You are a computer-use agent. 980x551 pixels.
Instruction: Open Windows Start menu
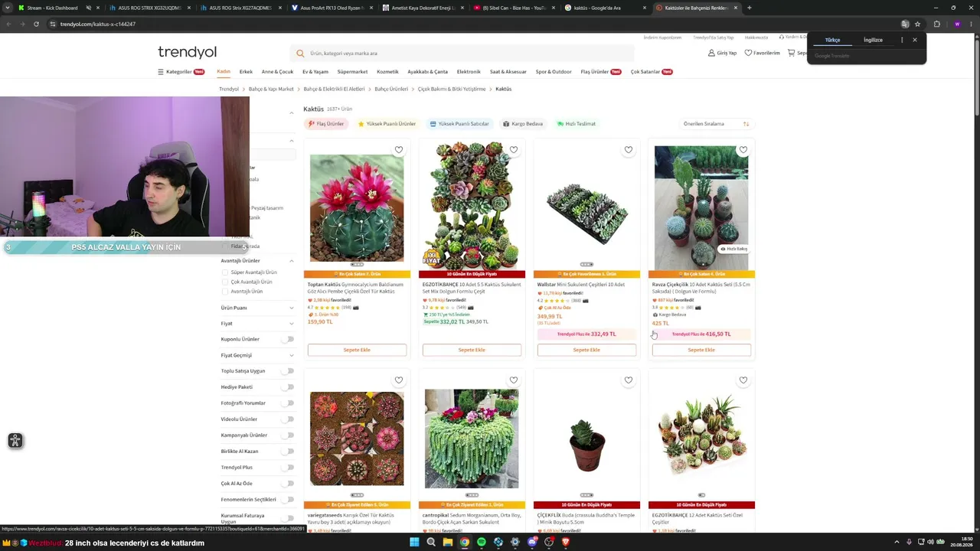point(414,543)
